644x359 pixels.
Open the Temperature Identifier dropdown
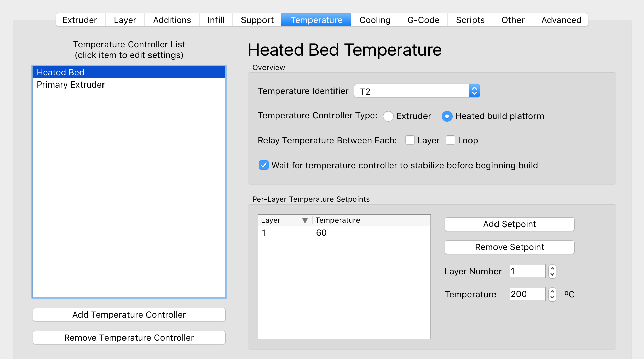(474, 91)
